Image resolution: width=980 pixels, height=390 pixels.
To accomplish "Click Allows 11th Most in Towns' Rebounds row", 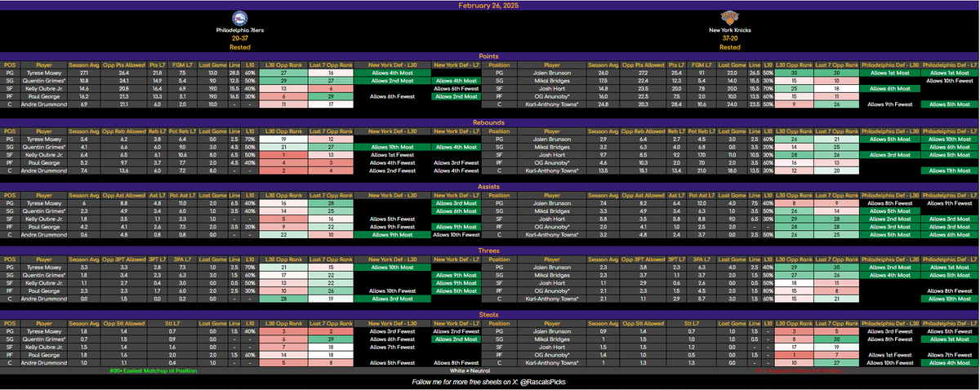I will (x=949, y=171).
